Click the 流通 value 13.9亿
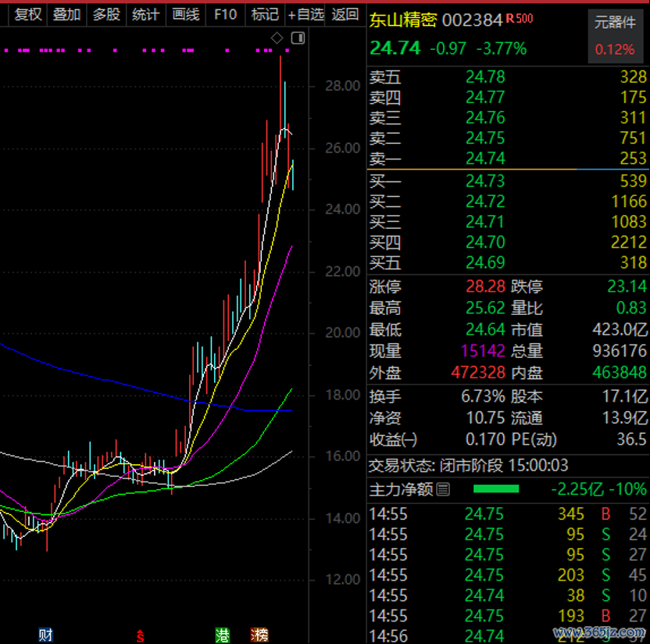 [625, 418]
